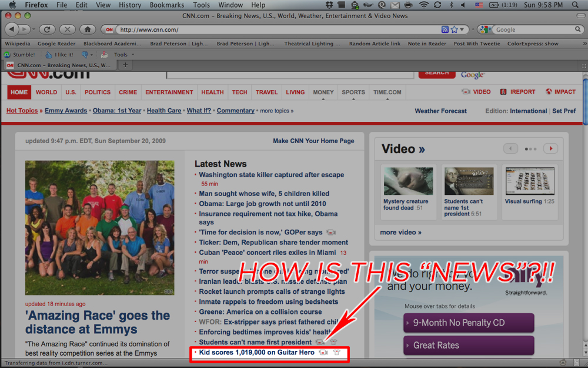588x368 pixels.
Task: Open a new tab with the plus button
Action: 125,65
